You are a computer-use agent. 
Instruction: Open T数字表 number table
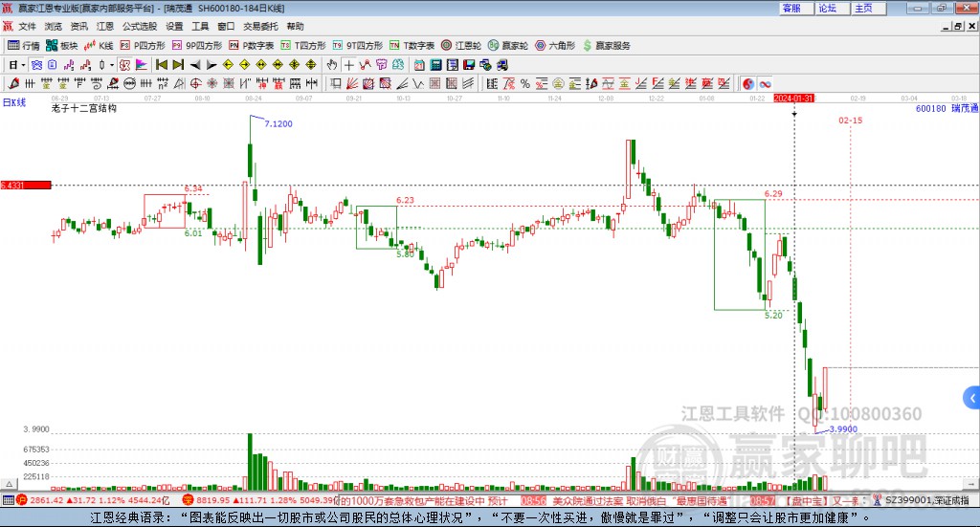click(x=412, y=46)
